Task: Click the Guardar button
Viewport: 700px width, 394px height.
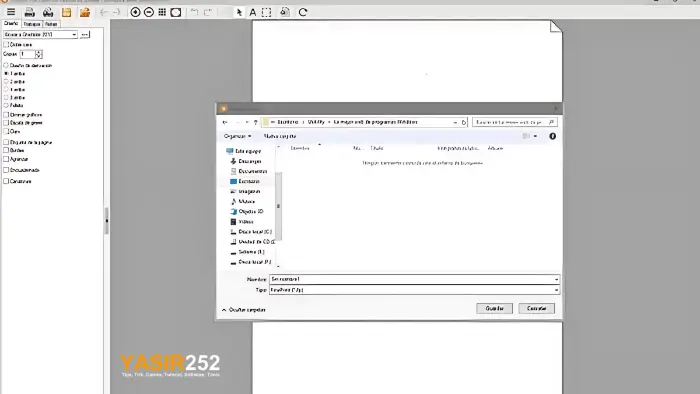Action: [x=494, y=308]
